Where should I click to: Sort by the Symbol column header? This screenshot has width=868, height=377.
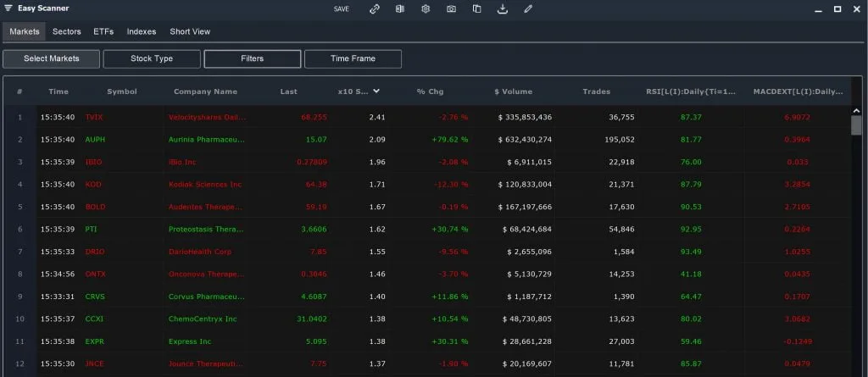tap(122, 91)
